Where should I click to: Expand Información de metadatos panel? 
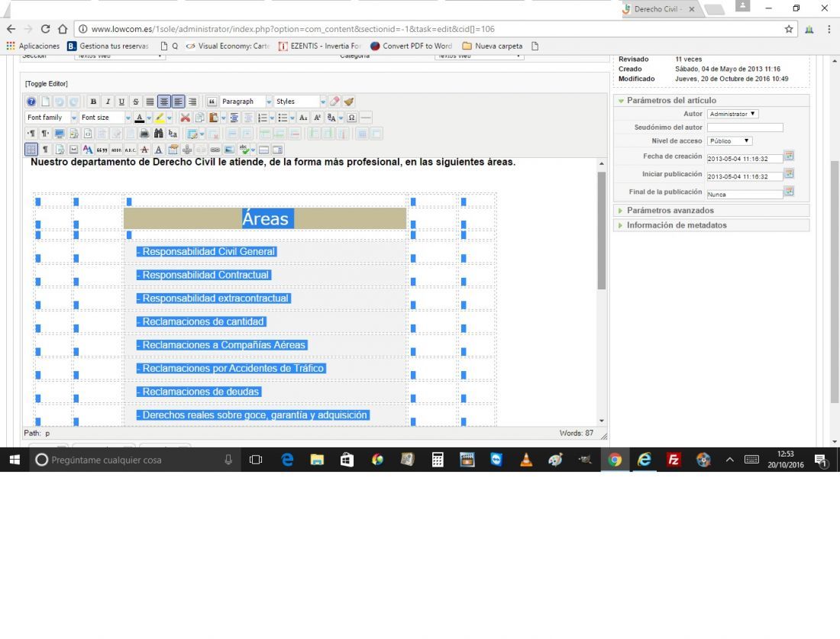pyautogui.click(x=712, y=225)
